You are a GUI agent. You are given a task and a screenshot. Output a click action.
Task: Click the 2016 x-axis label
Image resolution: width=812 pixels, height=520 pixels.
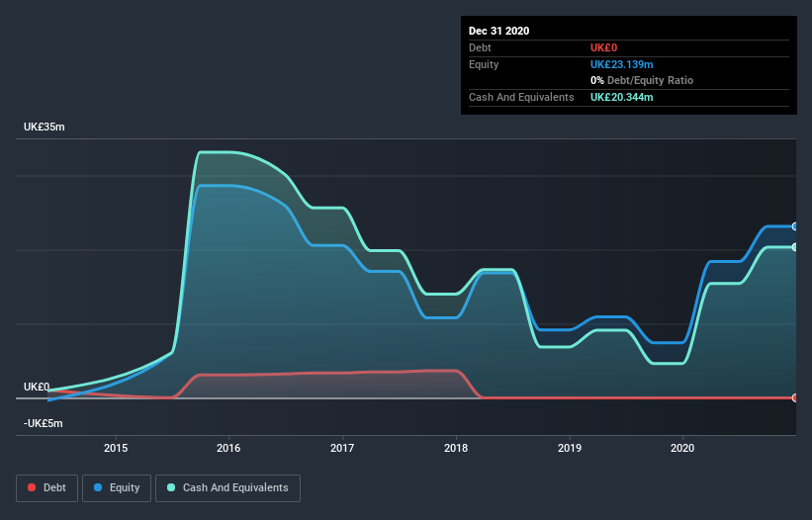(x=228, y=448)
